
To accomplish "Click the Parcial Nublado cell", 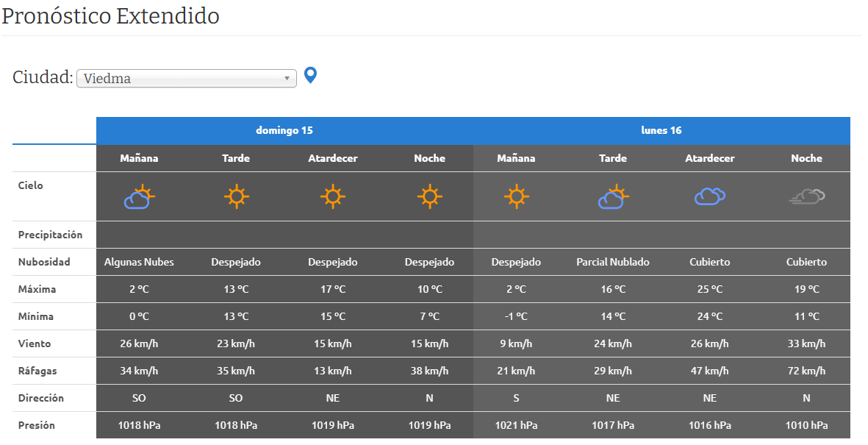I will tap(613, 262).
